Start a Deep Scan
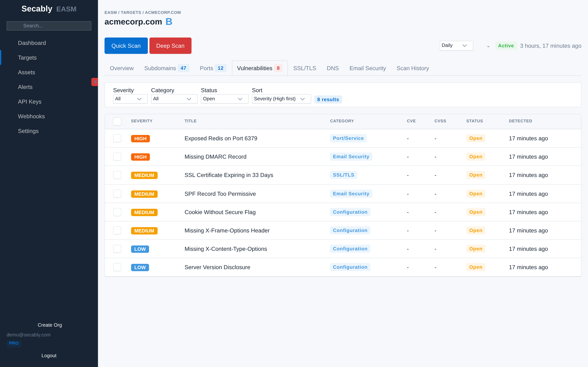This screenshot has width=588, height=367. pos(170,46)
